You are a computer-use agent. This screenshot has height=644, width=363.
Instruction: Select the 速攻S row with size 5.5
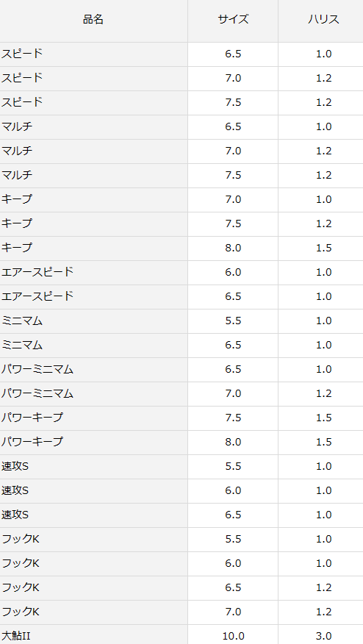click(x=181, y=466)
